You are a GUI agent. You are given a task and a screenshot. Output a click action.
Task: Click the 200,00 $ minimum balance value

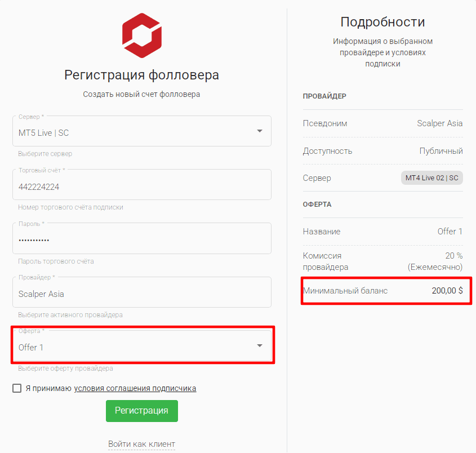point(447,291)
